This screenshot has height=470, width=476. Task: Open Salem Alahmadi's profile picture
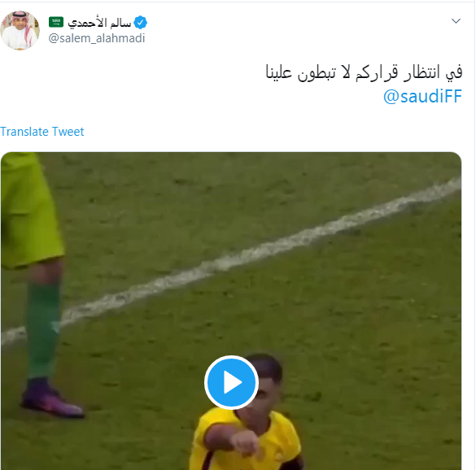tap(20, 30)
